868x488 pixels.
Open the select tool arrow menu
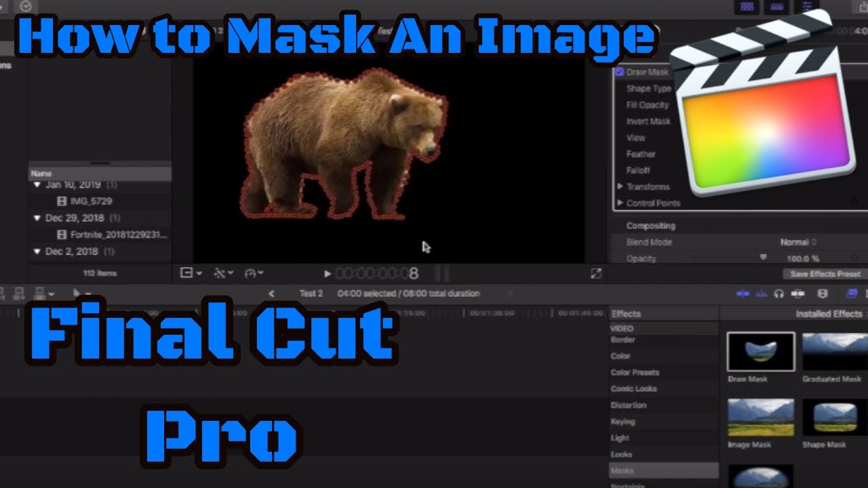click(x=81, y=293)
